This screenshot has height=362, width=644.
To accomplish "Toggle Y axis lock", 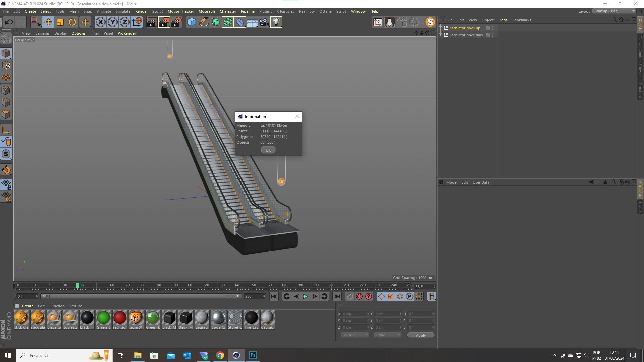I will click(113, 22).
